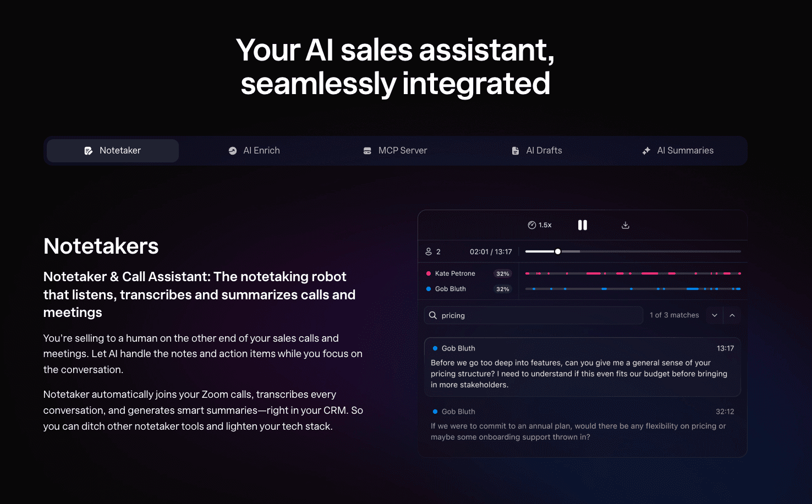
Task: Toggle Gob Bluth's blue speaker indicator
Action: click(x=428, y=288)
